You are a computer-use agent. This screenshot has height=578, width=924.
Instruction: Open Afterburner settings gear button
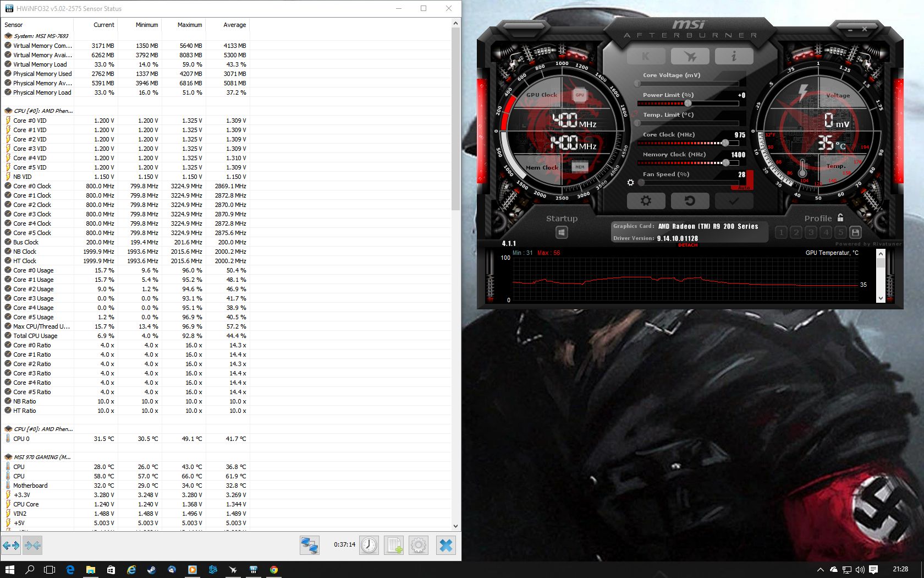coord(646,201)
